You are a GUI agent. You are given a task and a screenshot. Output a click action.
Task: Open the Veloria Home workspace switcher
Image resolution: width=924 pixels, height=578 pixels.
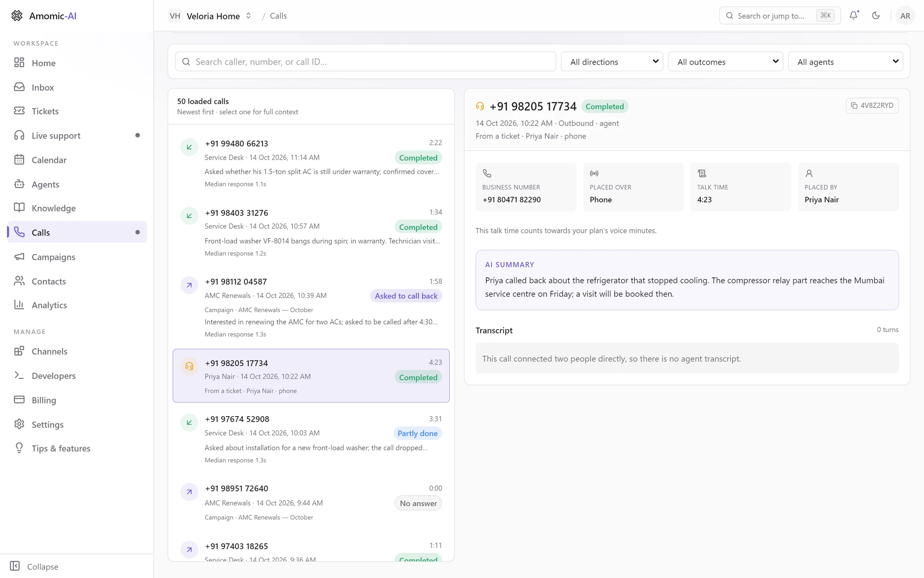pyautogui.click(x=210, y=16)
